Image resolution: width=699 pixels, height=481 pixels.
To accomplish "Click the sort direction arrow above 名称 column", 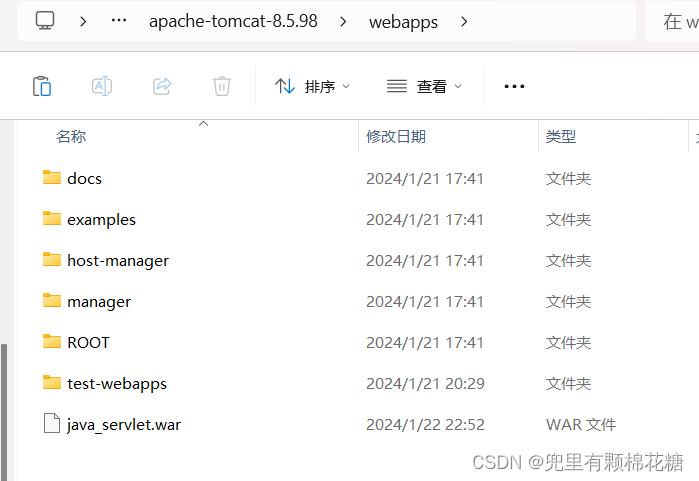I will coord(203,123).
